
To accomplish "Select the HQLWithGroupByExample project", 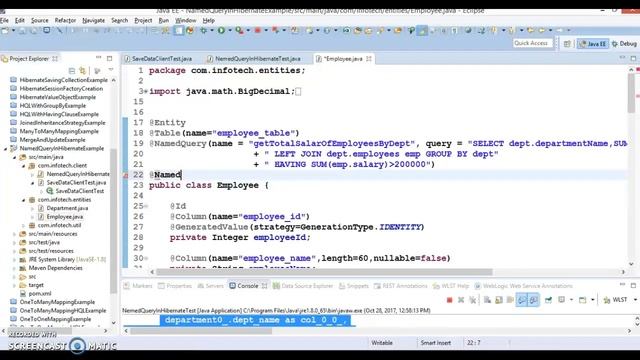I will pos(53,106).
